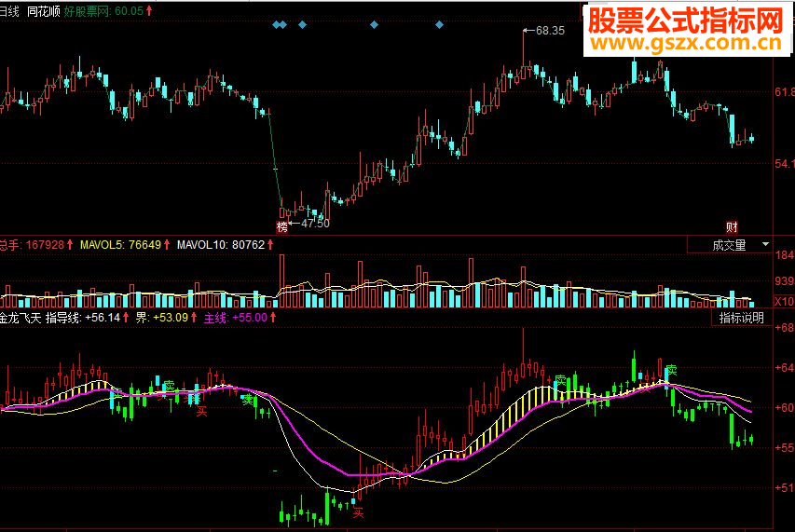795x532 pixels.
Task: Click the red arrow beside MAVOL10 value
Action: point(270,245)
